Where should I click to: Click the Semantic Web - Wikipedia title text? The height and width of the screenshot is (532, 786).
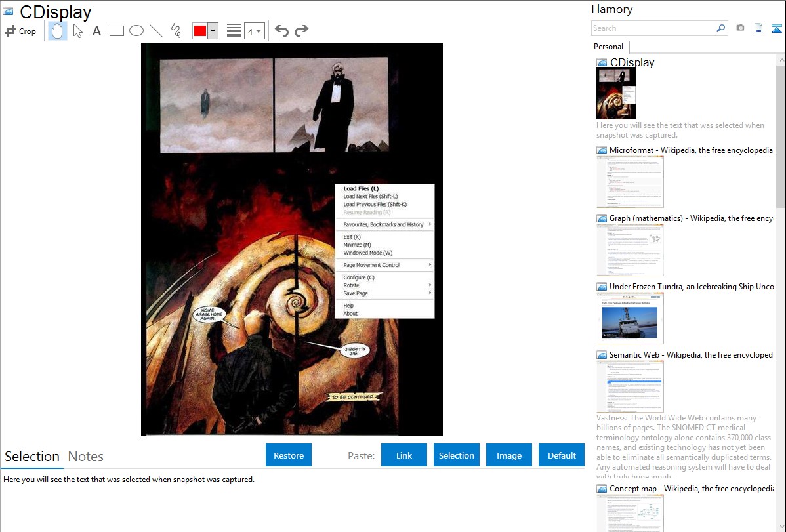click(x=691, y=354)
